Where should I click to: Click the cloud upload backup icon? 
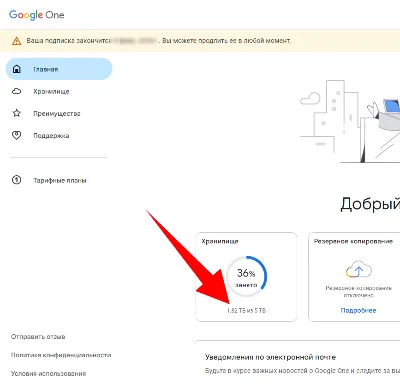point(359,269)
